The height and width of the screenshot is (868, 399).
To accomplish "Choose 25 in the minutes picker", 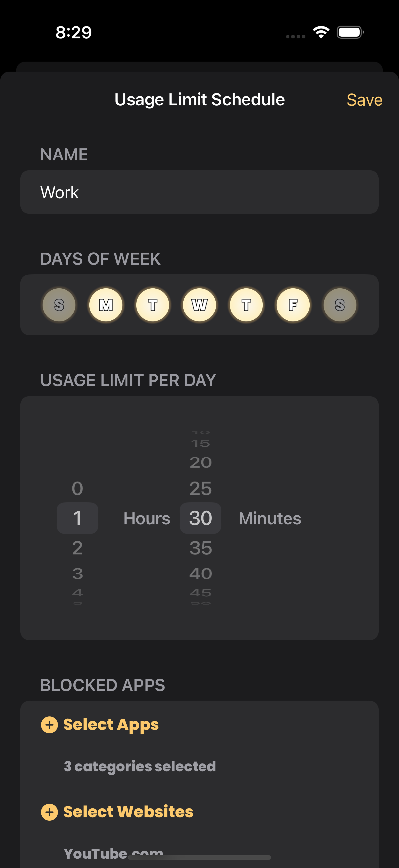I will click(201, 489).
